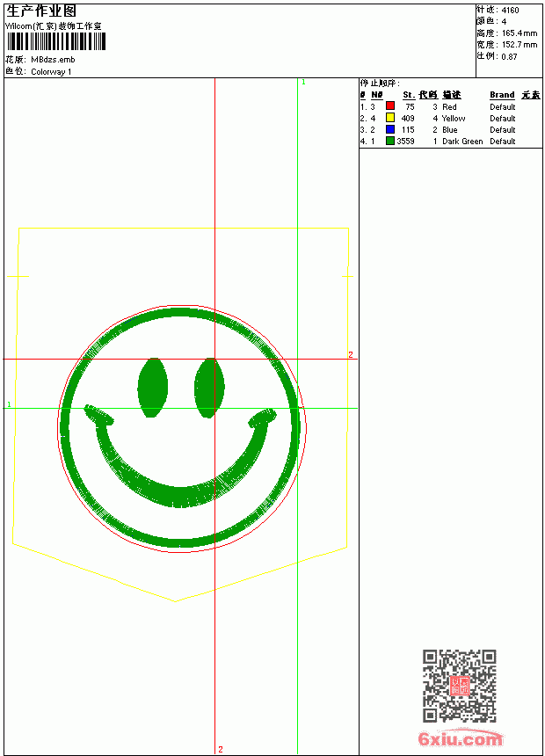Click the St. column header
545x756 pixels.
click(x=409, y=95)
